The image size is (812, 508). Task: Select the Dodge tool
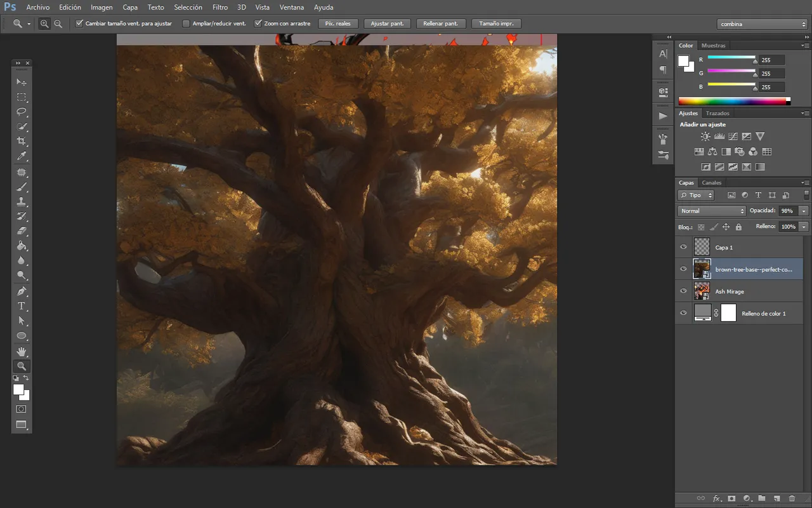coord(22,275)
